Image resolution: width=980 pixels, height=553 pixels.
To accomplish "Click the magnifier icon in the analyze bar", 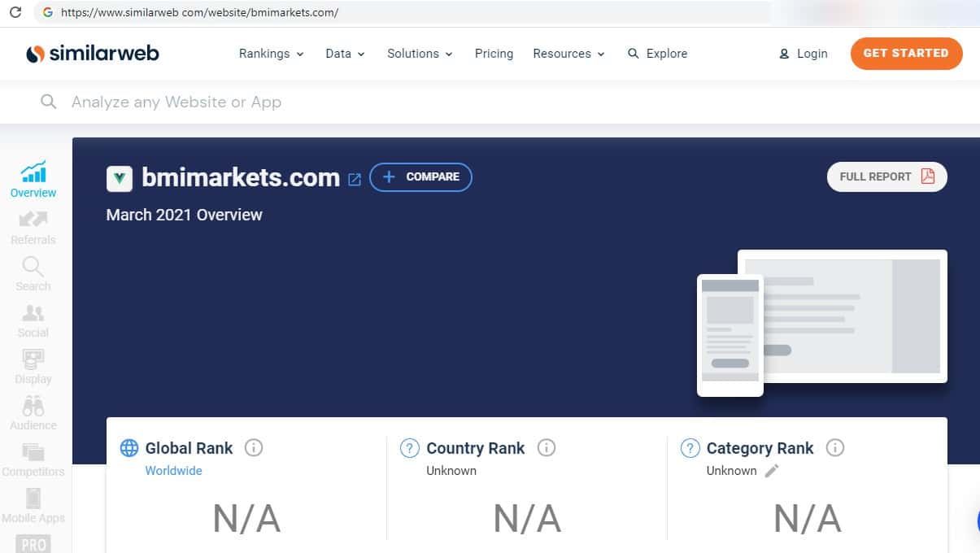I will pos(49,102).
